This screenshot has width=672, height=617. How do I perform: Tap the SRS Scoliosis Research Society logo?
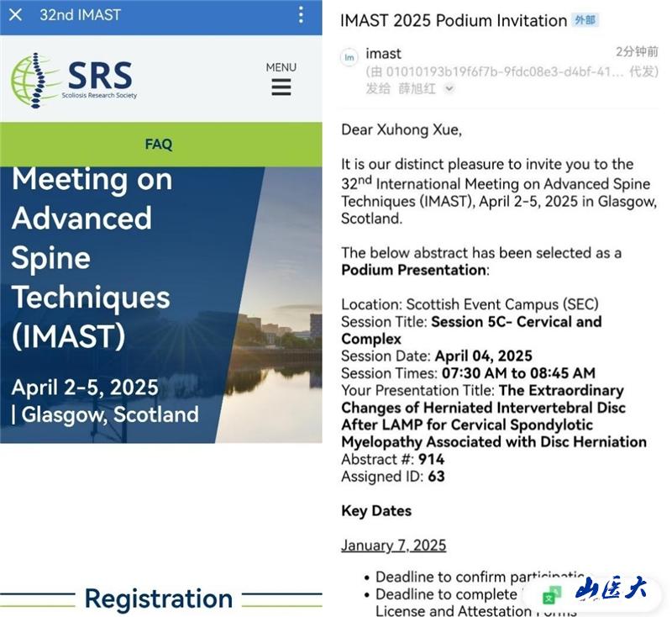coord(74,81)
